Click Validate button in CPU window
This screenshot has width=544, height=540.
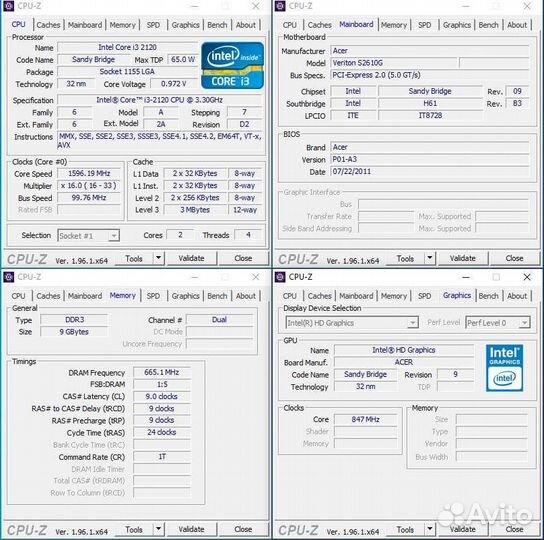pyautogui.click(x=192, y=259)
